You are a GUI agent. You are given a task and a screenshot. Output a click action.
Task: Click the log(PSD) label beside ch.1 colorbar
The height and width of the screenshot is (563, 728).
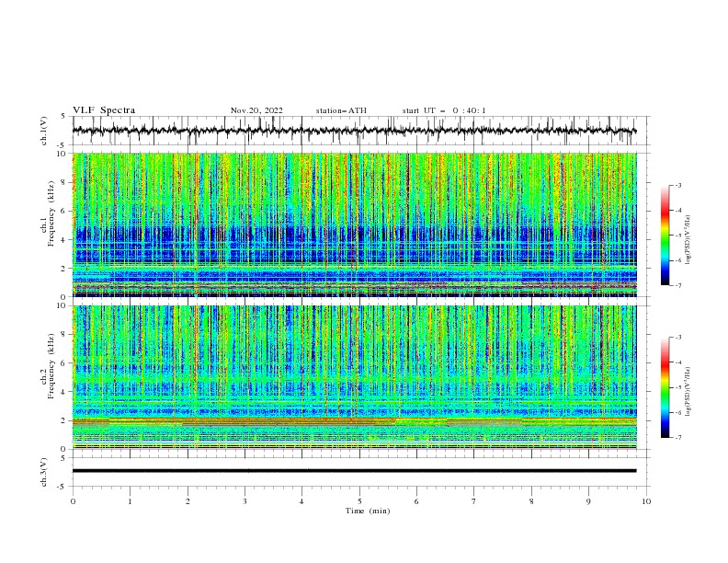[x=688, y=240]
